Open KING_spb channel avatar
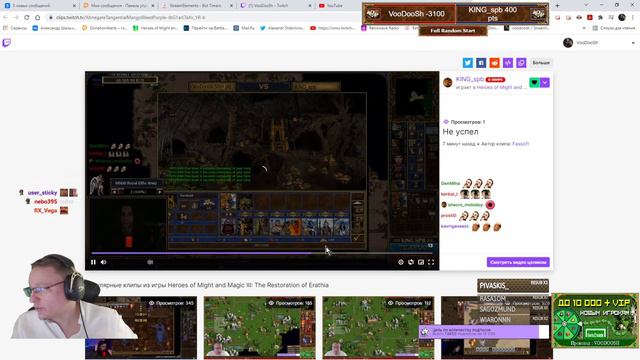The height and width of the screenshot is (360, 640). pos(448,82)
